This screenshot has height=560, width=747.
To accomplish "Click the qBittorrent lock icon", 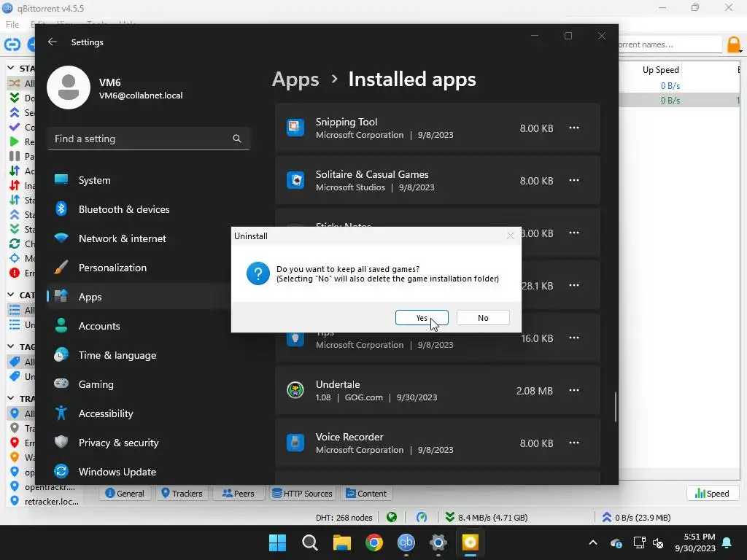I will point(734,44).
